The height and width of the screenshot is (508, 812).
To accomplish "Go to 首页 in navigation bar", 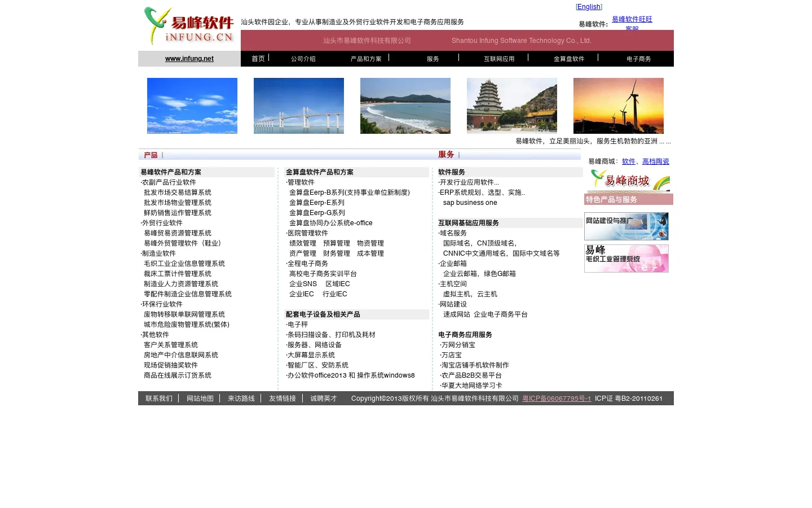I will (258, 59).
